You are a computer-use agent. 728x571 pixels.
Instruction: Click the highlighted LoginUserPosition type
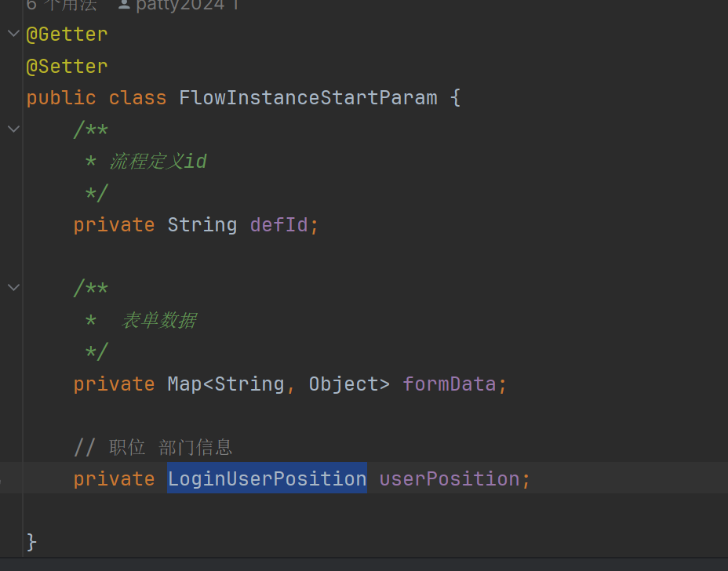point(267,478)
